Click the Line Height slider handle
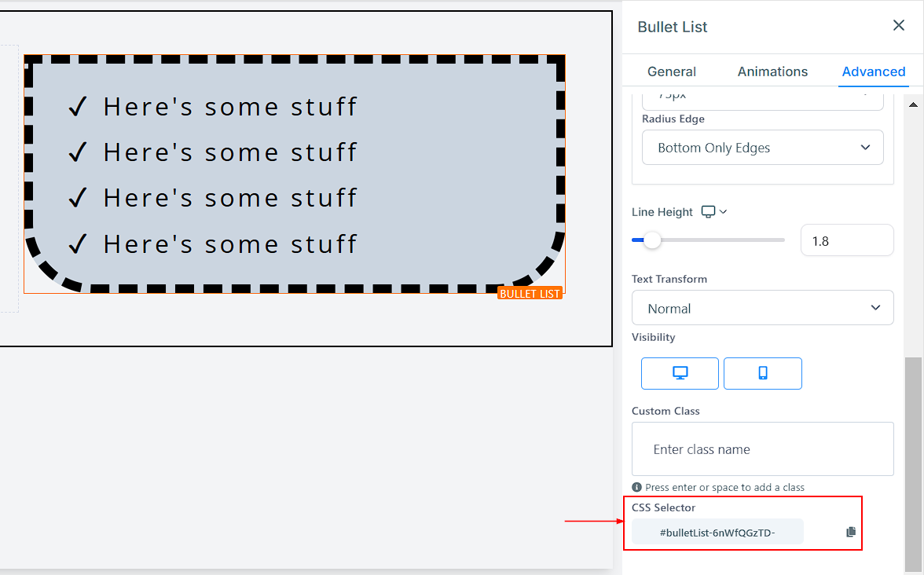 click(x=652, y=240)
